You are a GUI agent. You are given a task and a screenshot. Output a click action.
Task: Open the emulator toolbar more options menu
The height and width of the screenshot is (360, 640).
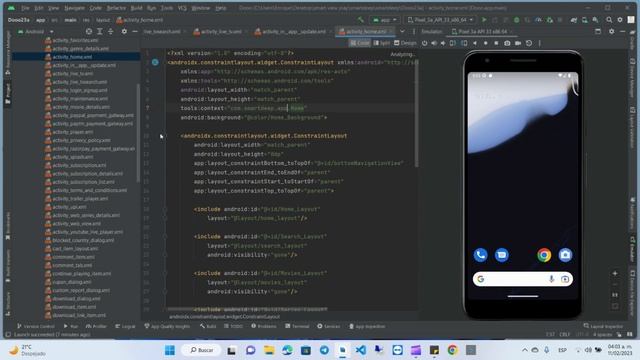540,43
